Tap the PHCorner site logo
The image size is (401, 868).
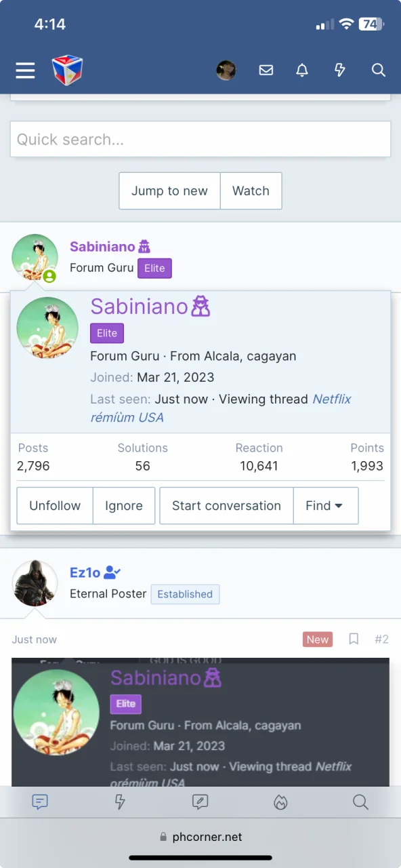67,70
